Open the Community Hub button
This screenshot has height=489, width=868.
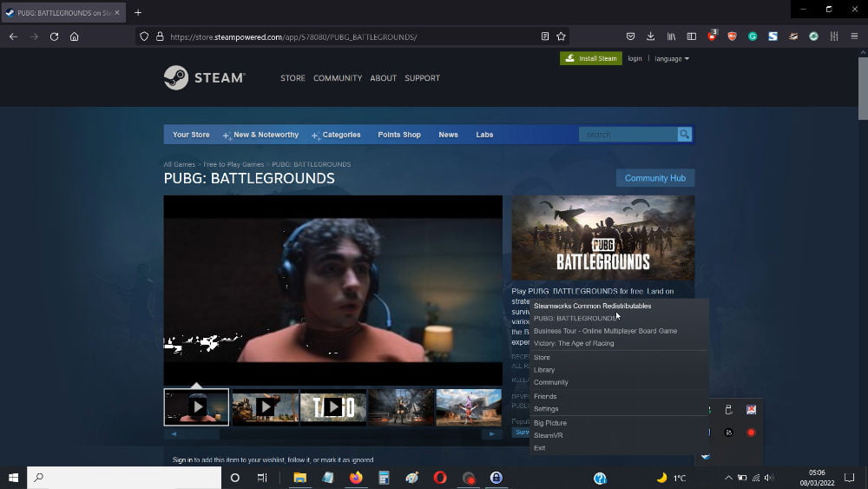[x=654, y=178]
